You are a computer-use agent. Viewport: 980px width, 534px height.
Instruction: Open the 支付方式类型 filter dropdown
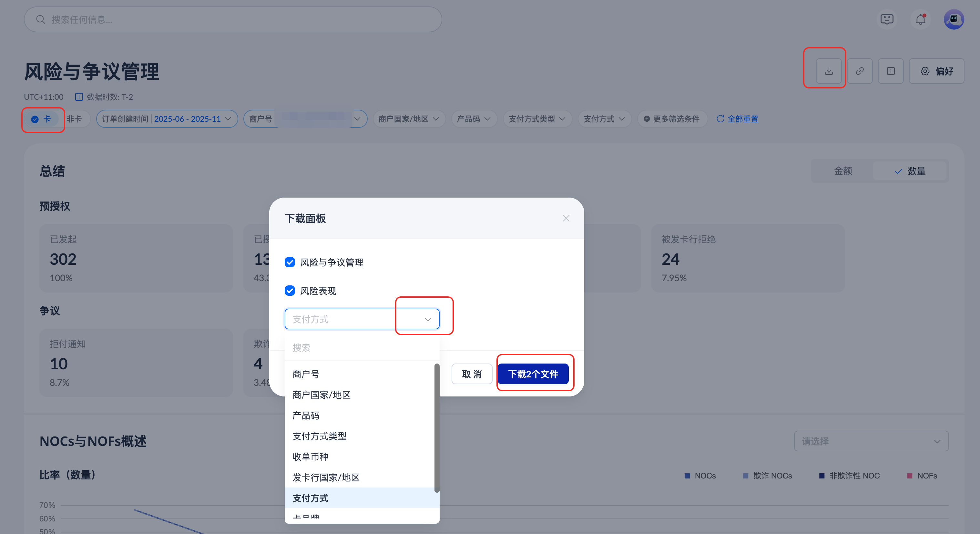pyautogui.click(x=537, y=119)
